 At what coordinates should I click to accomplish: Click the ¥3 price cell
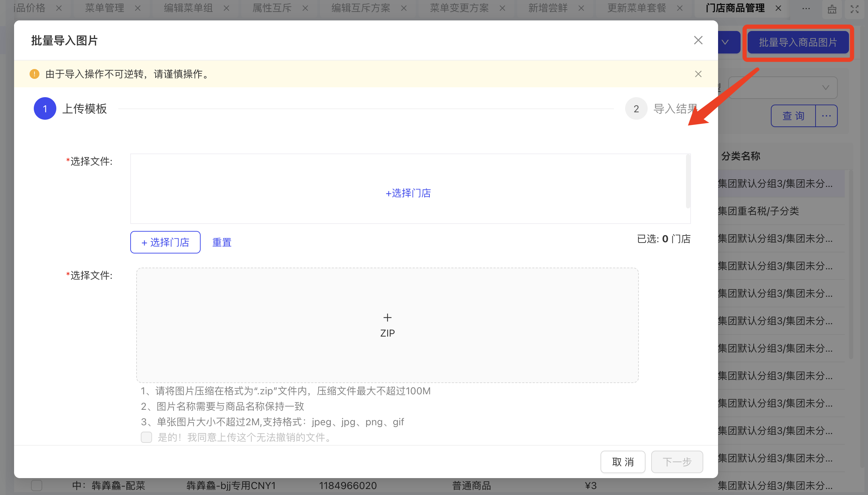point(591,485)
